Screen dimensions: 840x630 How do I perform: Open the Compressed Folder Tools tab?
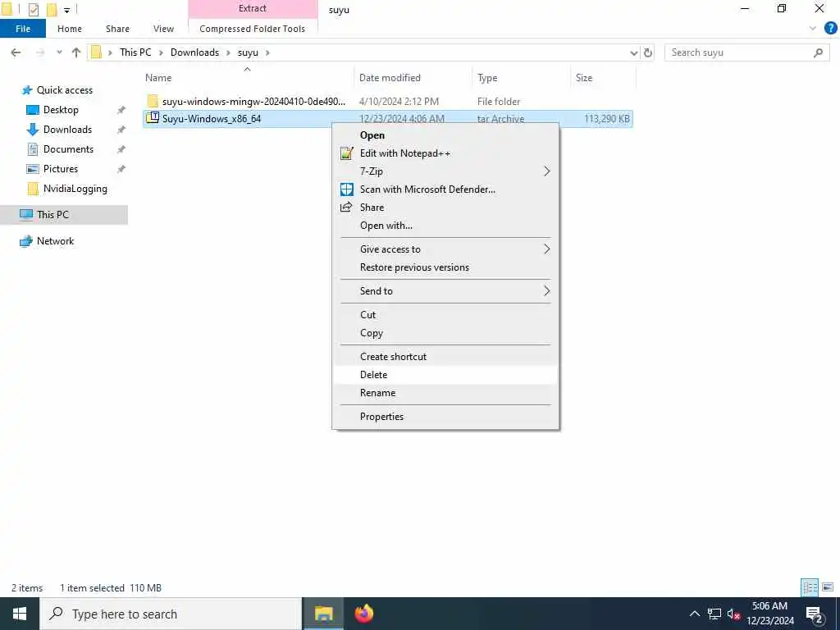253,29
